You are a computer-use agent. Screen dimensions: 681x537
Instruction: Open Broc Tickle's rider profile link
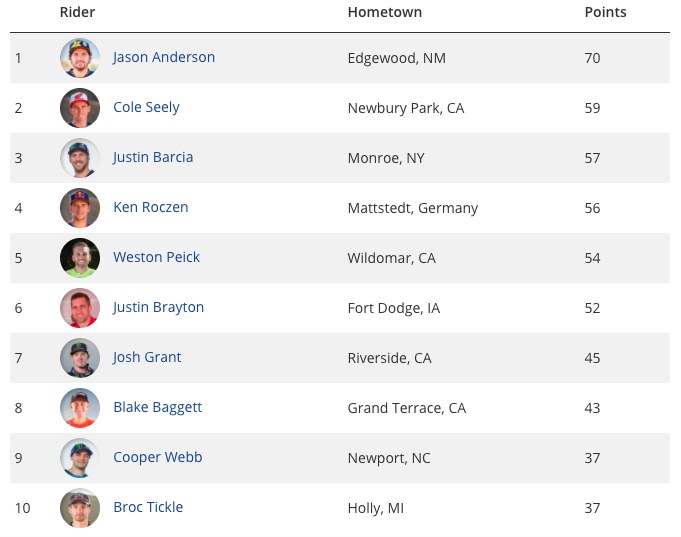click(148, 507)
